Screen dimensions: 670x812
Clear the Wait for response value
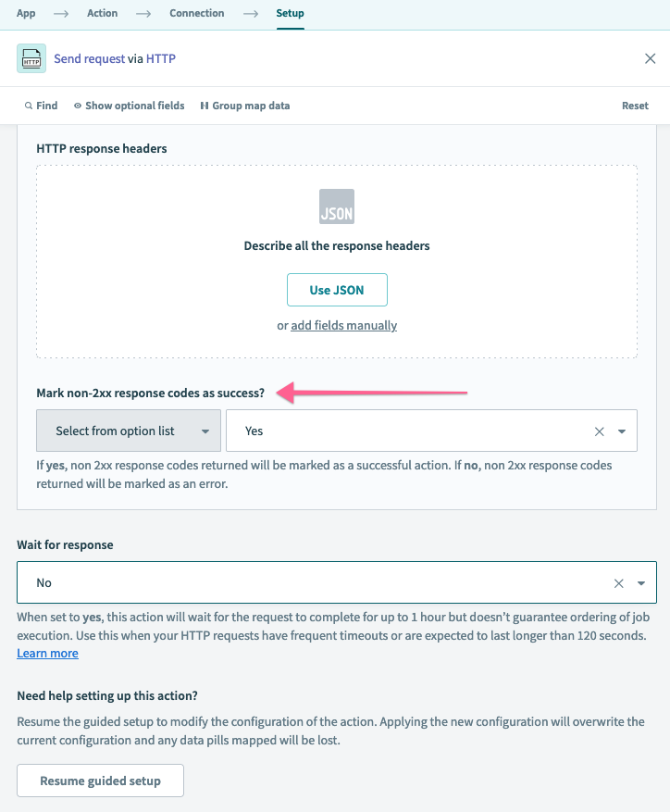pyautogui.click(x=619, y=583)
